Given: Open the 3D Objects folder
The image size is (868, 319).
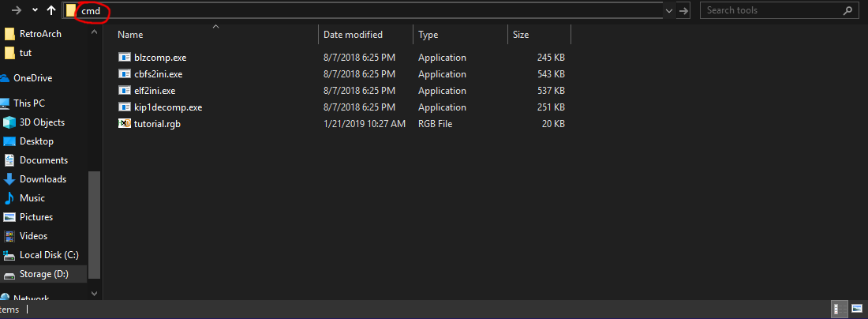Looking at the screenshot, I should pyautogui.click(x=42, y=122).
